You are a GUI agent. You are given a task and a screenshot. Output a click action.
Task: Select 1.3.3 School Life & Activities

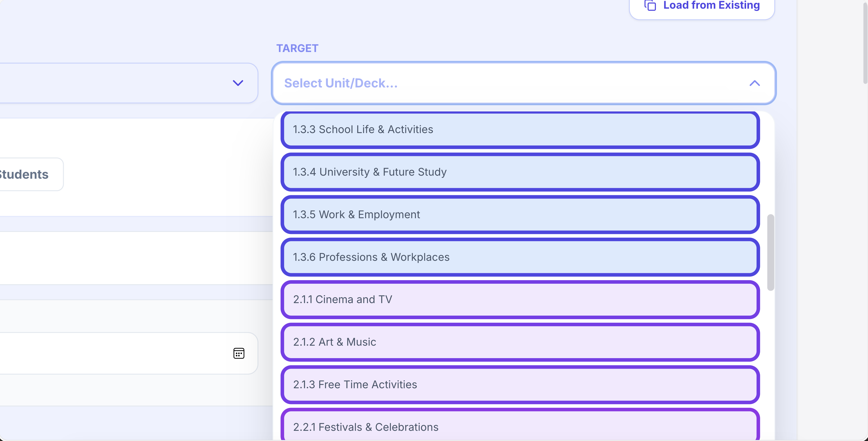520,129
